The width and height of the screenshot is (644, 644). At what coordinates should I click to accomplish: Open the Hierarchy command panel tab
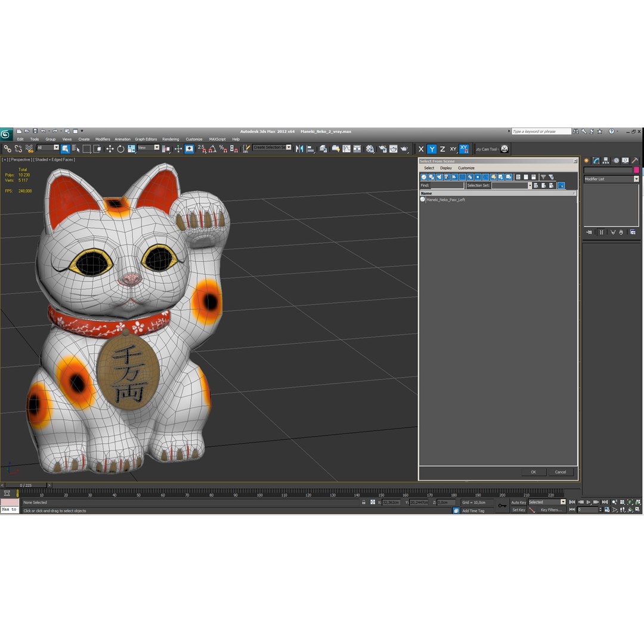coord(606,160)
